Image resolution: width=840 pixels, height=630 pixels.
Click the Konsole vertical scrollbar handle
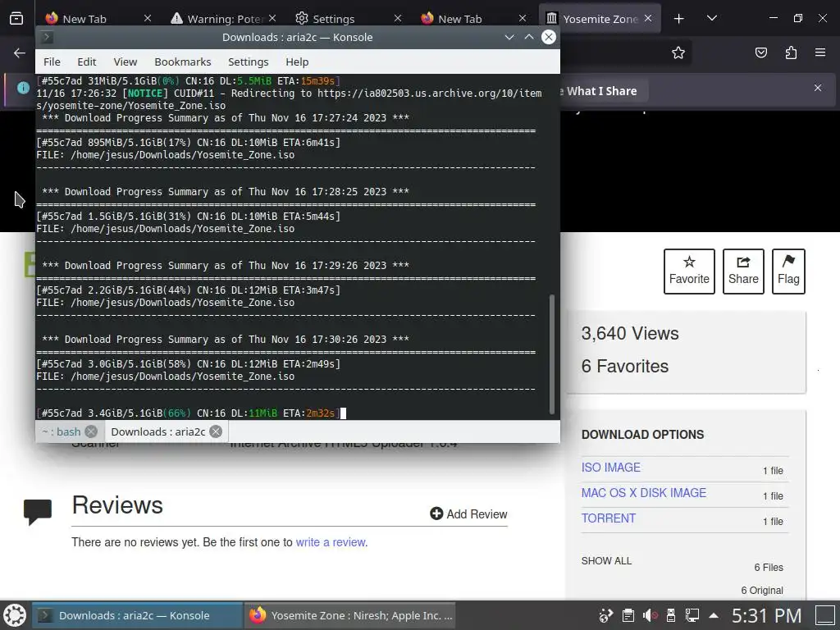[x=552, y=354]
